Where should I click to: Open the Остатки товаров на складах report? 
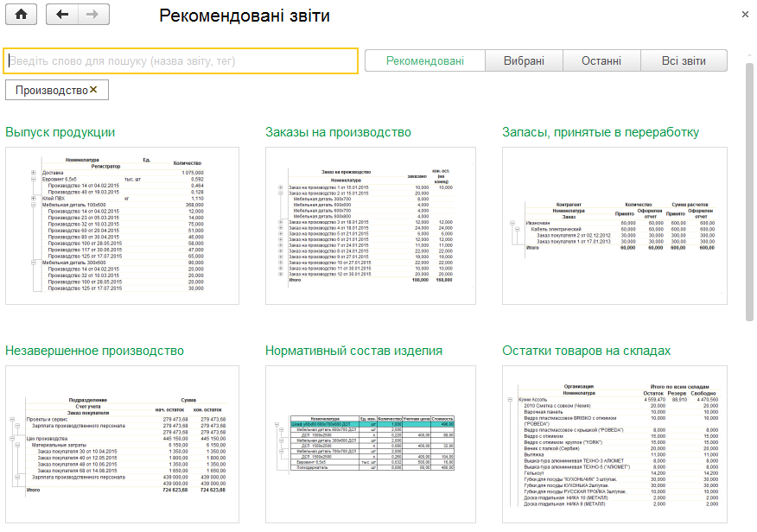587,351
